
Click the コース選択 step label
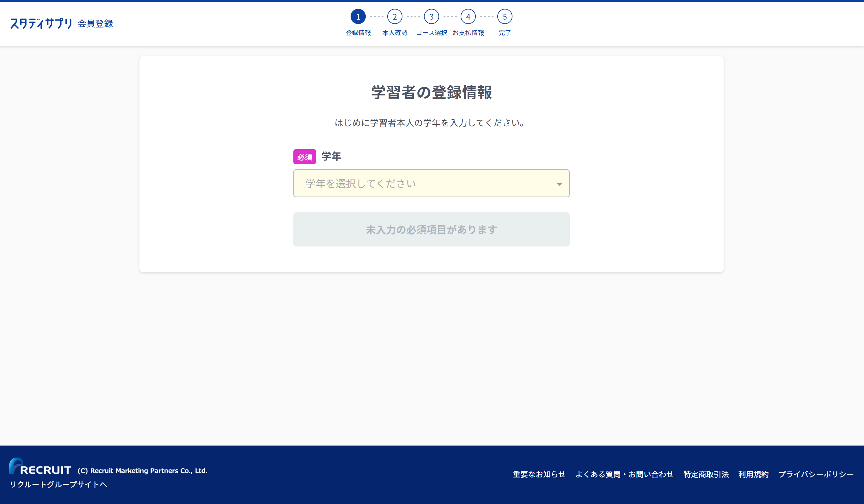coord(431,33)
